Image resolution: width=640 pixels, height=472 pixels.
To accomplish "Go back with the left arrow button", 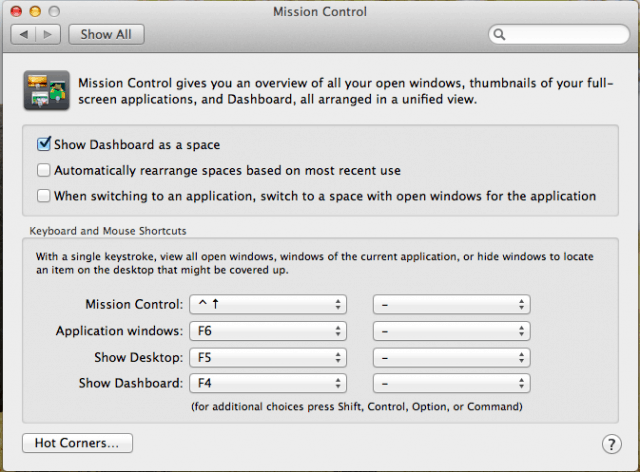I will 24,34.
